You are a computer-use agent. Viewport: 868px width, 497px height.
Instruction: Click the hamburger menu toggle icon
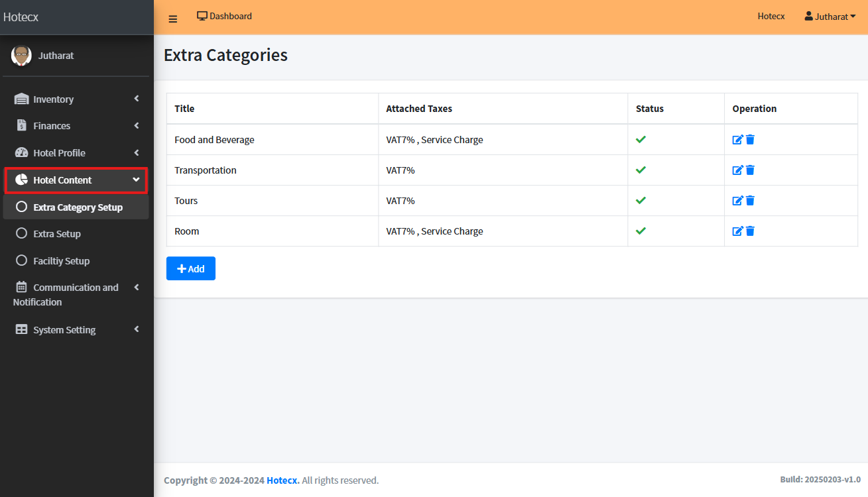click(x=173, y=19)
